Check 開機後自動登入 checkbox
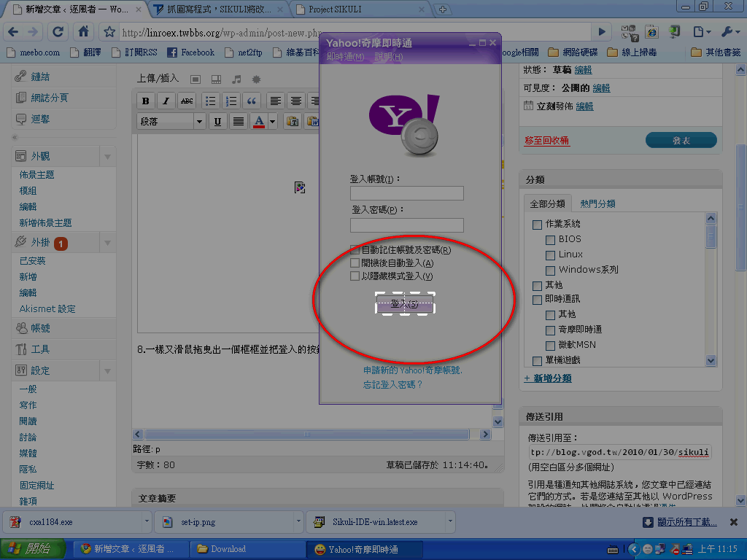 (x=355, y=262)
